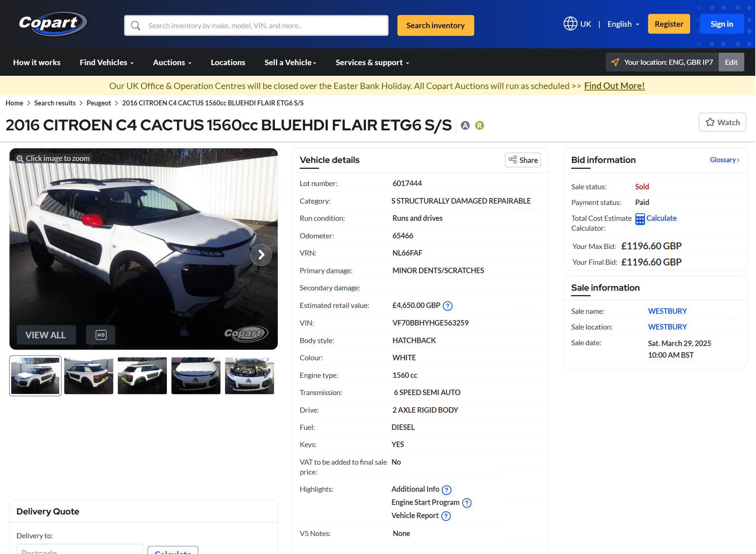Click the Engine Start Program highlight text

click(x=425, y=503)
